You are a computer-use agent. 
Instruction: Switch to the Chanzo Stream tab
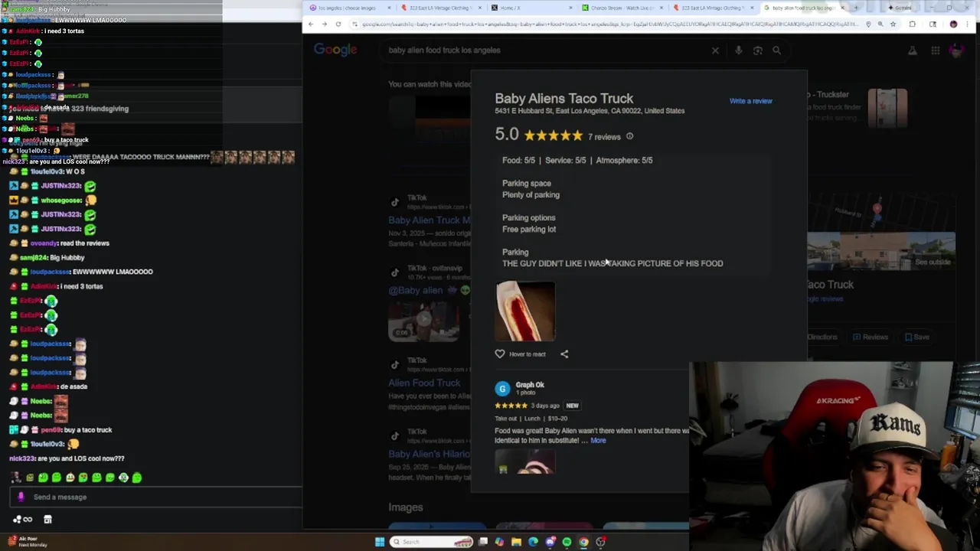[620, 8]
